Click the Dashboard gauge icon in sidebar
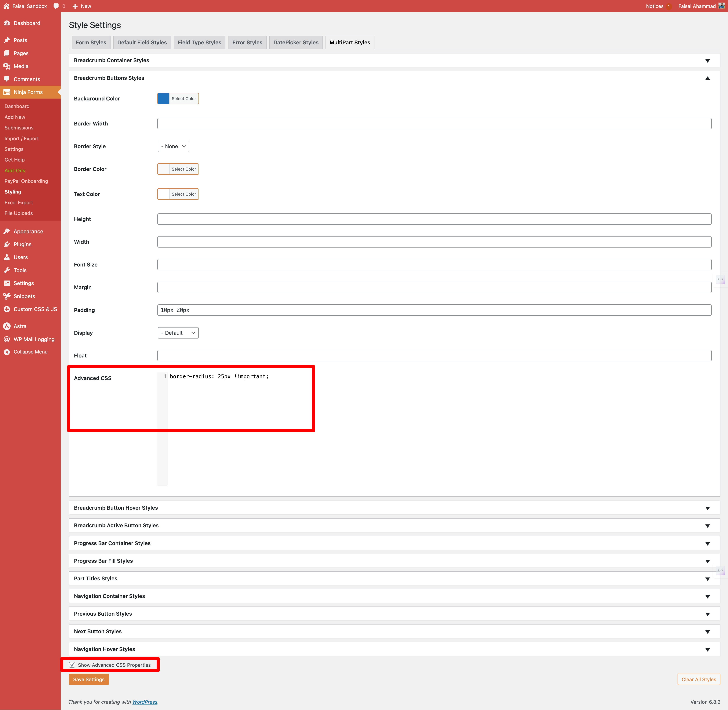 pyautogui.click(x=7, y=23)
